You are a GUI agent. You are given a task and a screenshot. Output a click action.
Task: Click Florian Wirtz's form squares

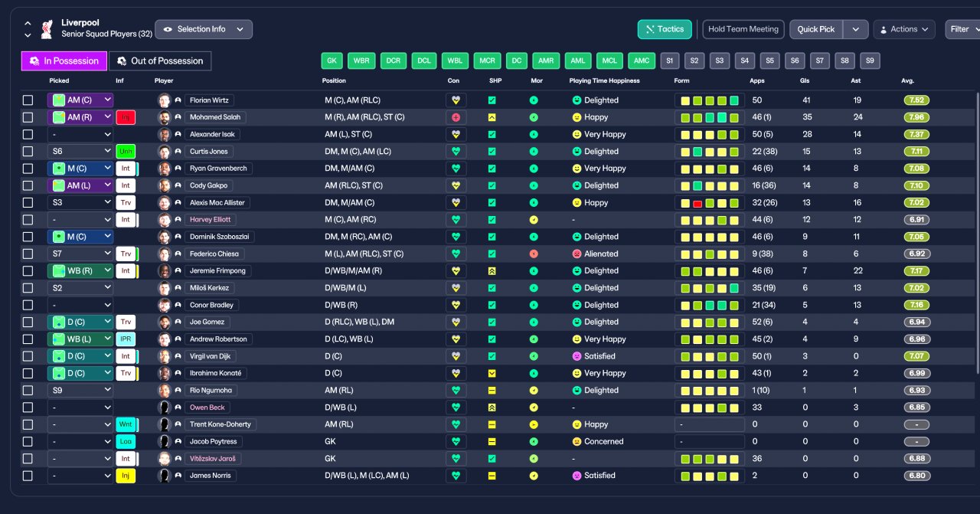click(710, 100)
